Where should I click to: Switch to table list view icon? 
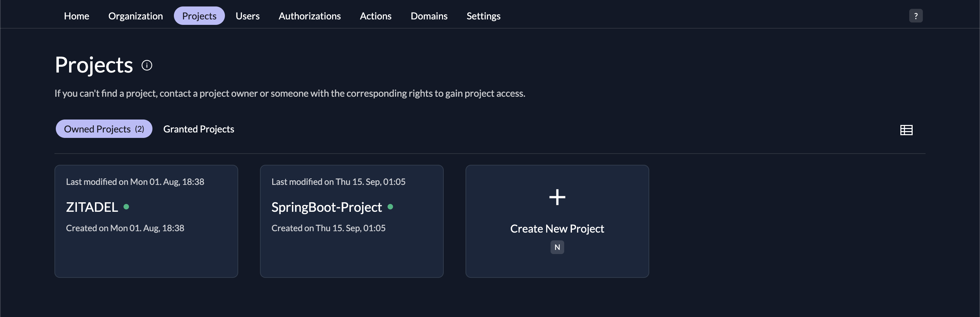pos(906,130)
